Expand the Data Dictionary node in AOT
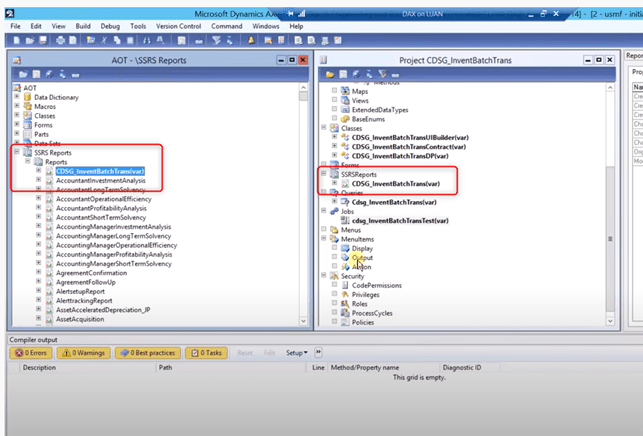Viewport: 643px width, 436px height. tap(17, 97)
